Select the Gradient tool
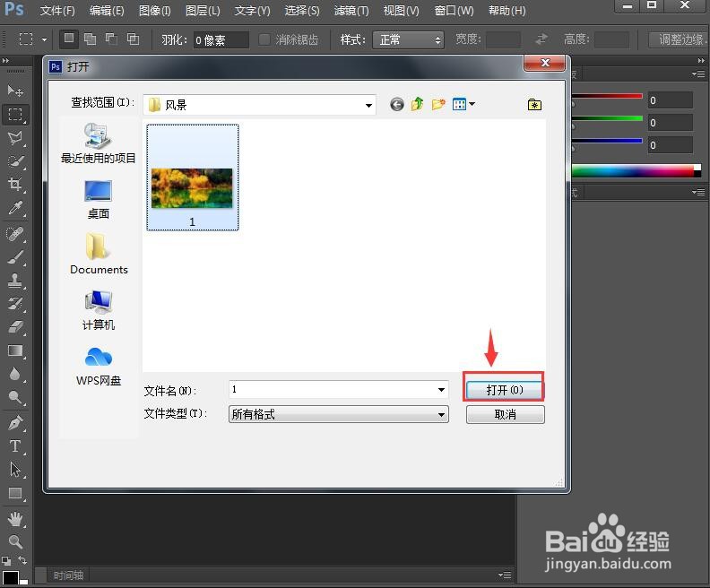Screen dimensions: 710x588 click(x=15, y=350)
